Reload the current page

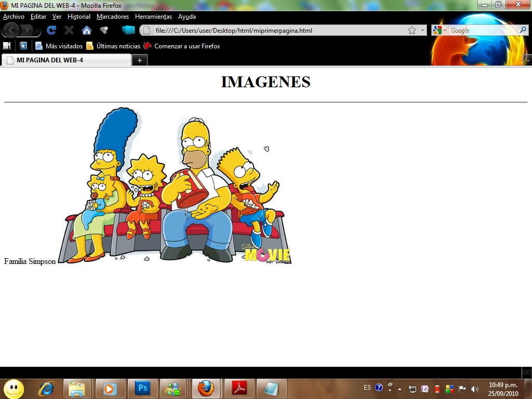(51, 30)
